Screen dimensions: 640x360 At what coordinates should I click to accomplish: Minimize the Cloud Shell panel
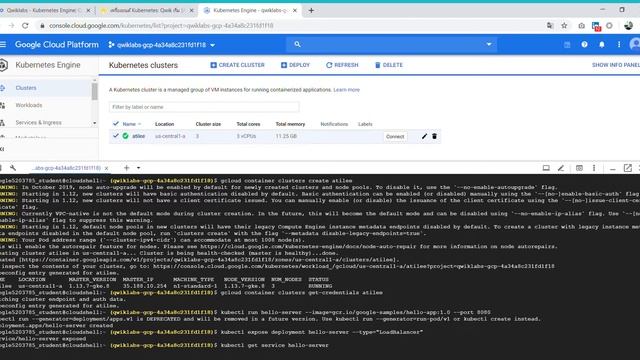[612, 168]
